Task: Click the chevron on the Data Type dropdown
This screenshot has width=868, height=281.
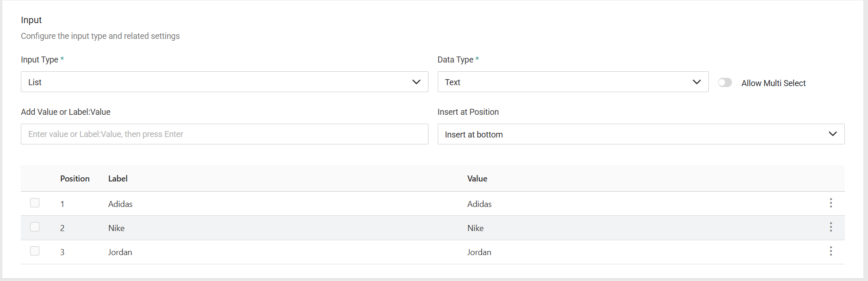Action: click(696, 81)
